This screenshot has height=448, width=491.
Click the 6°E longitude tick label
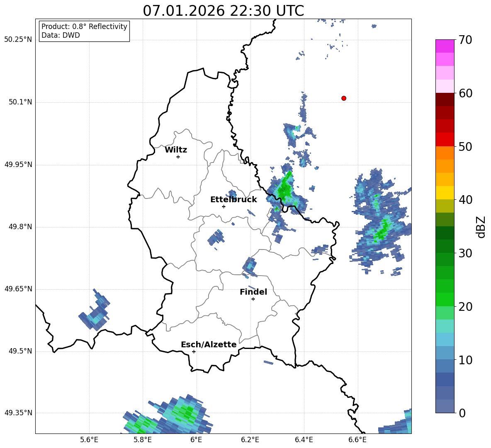point(196,440)
